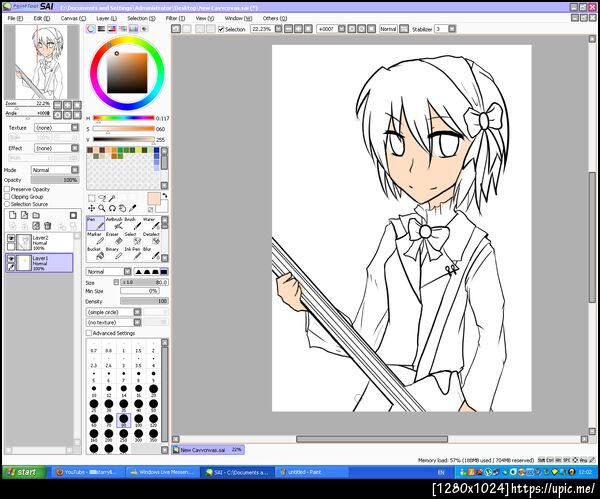600x499 pixels.
Task: Open the 22.23% zoom dropdown in toolbar
Action: (279, 29)
